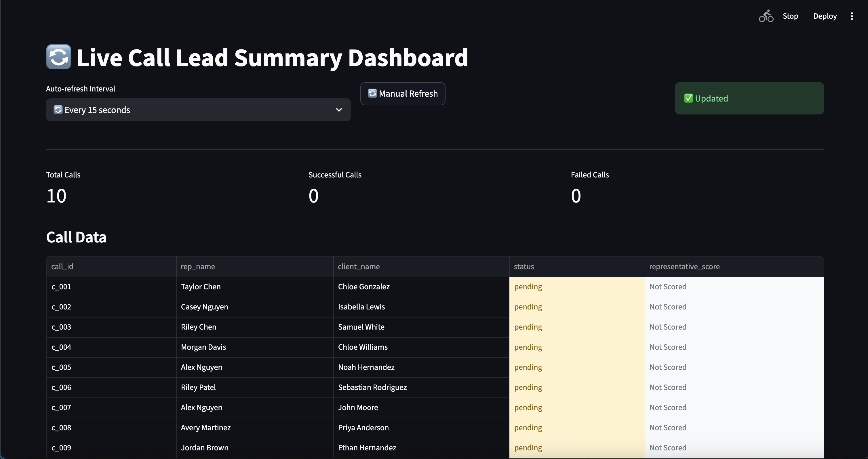Image resolution: width=868 pixels, height=459 pixels.
Task: Click the refresh icon on the Manual Refresh button
Action: (x=372, y=93)
